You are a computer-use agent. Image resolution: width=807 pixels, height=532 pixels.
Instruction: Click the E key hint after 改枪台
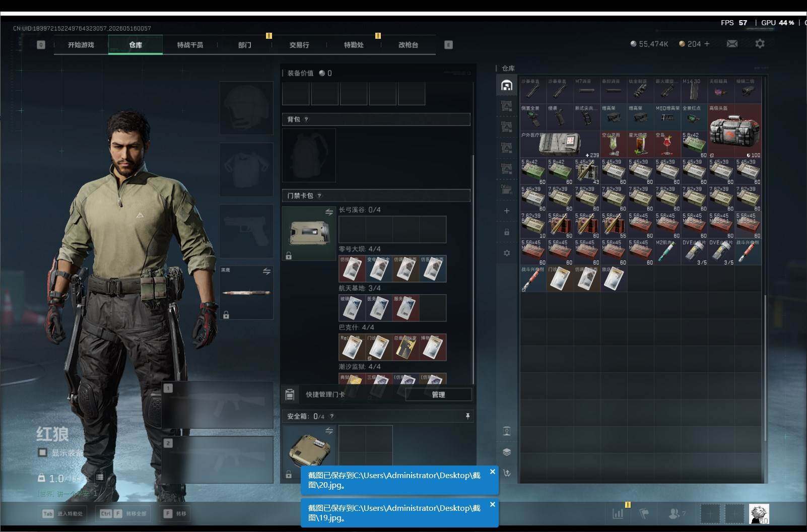point(448,45)
